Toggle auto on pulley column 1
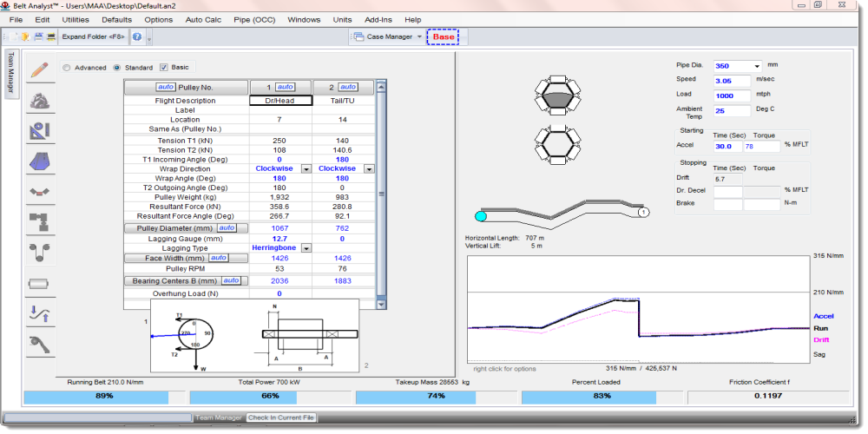868x434 pixels. coord(285,87)
